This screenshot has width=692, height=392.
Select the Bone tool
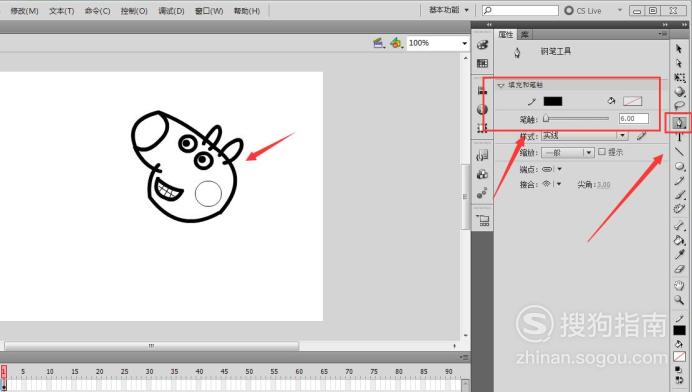[x=679, y=226]
